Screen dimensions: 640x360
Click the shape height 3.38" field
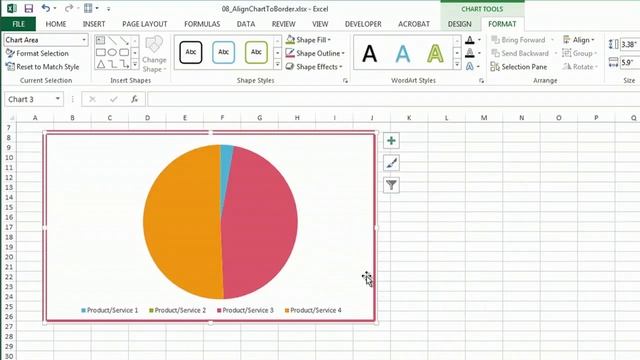point(629,44)
